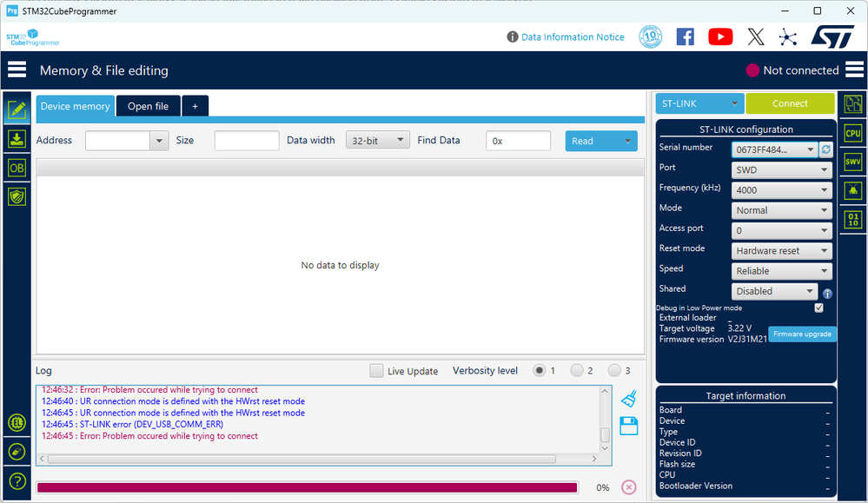Open the Registers viewer icon on right bar
Screen dimensions: 868x503
click(x=853, y=104)
